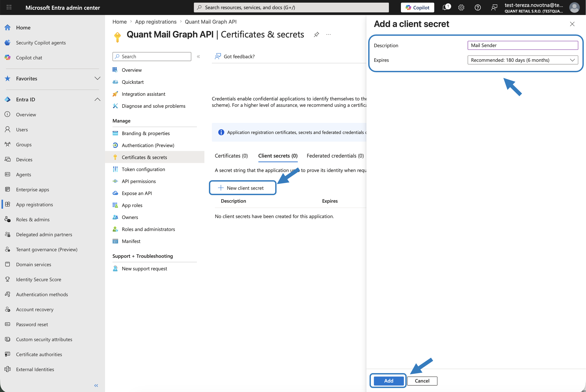
Task: Click the feedback icon in the top bar
Action: click(x=494, y=8)
